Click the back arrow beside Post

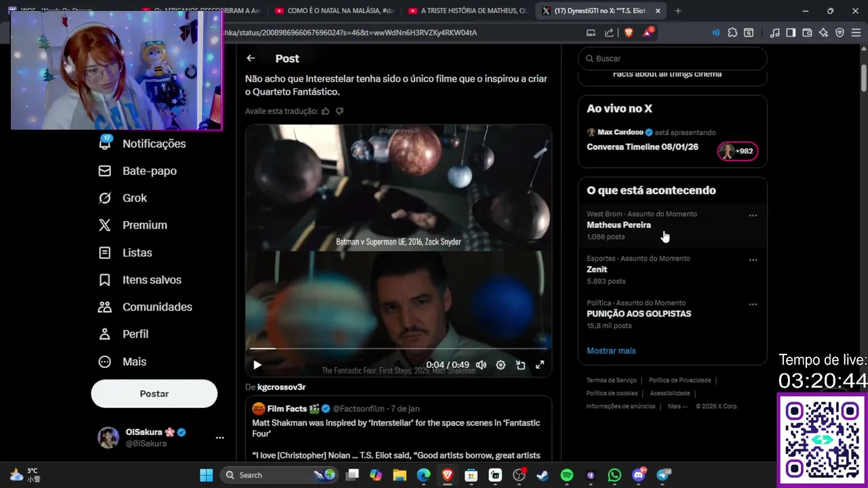pyautogui.click(x=251, y=58)
